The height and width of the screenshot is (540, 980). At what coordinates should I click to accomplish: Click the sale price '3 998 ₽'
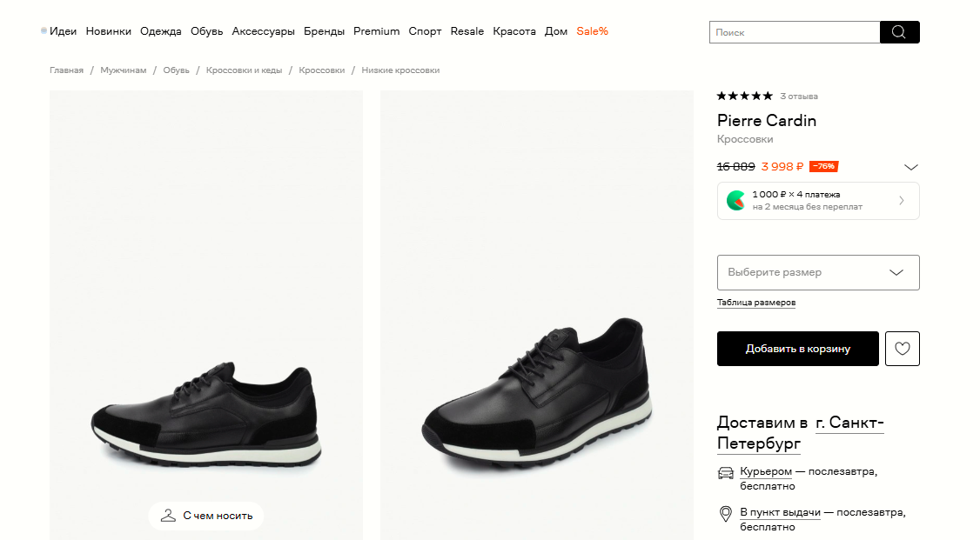pyautogui.click(x=782, y=167)
